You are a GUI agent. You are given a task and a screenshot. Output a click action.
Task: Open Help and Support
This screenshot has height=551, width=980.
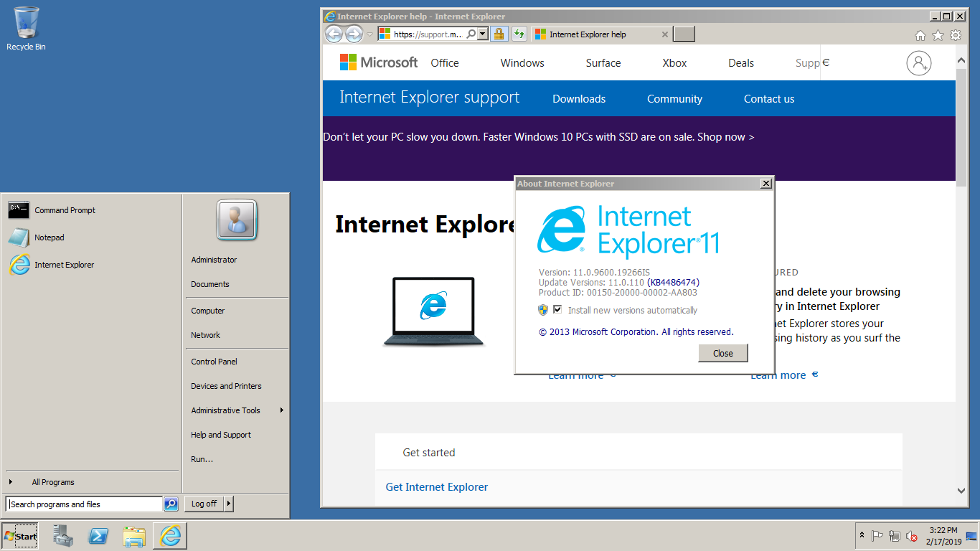(x=221, y=435)
